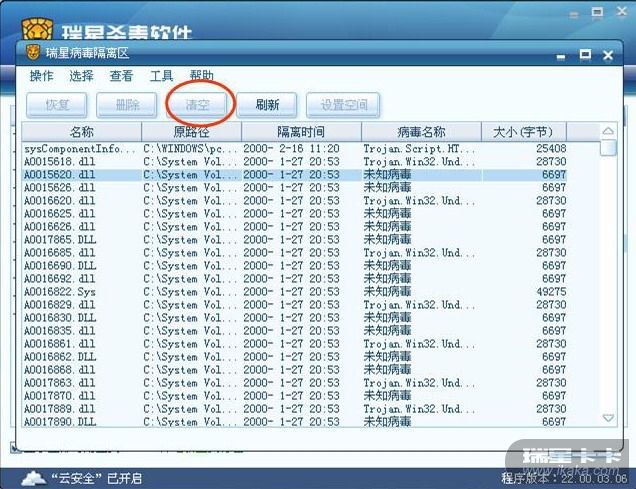Viewport: 636px width, 489px height.
Task: Open the 选择 menu
Action: (x=81, y=76)
